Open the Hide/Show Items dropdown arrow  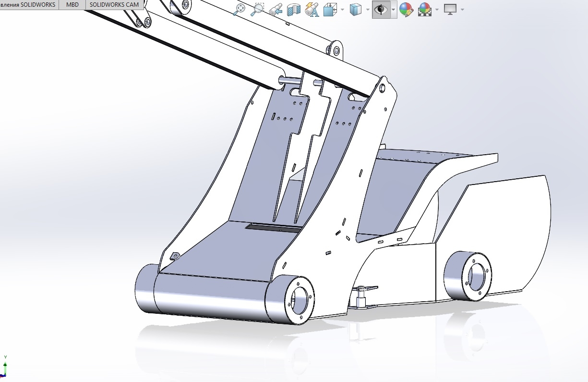(393, 10)
